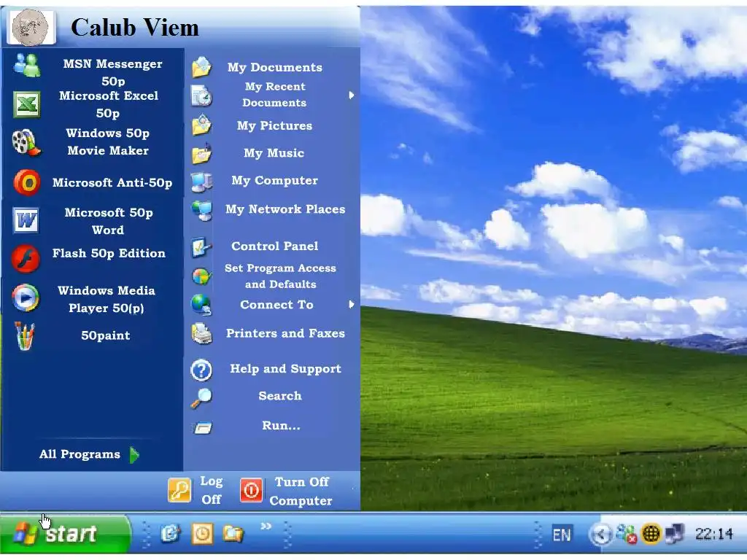Expand the My Recent Documents submenu arrow
Viewport: 747px width, 560px height.
coord(351,96)
